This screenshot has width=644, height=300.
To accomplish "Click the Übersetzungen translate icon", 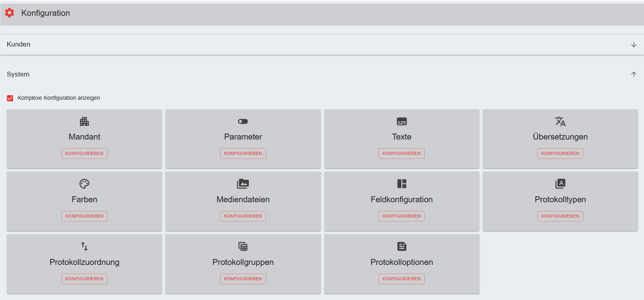I will [560, 121].
